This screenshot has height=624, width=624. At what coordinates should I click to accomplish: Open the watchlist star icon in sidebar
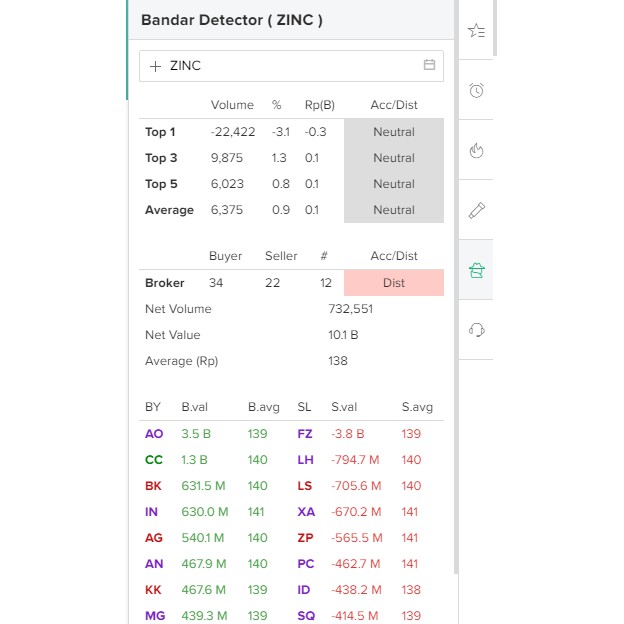(x=476, y=31)
